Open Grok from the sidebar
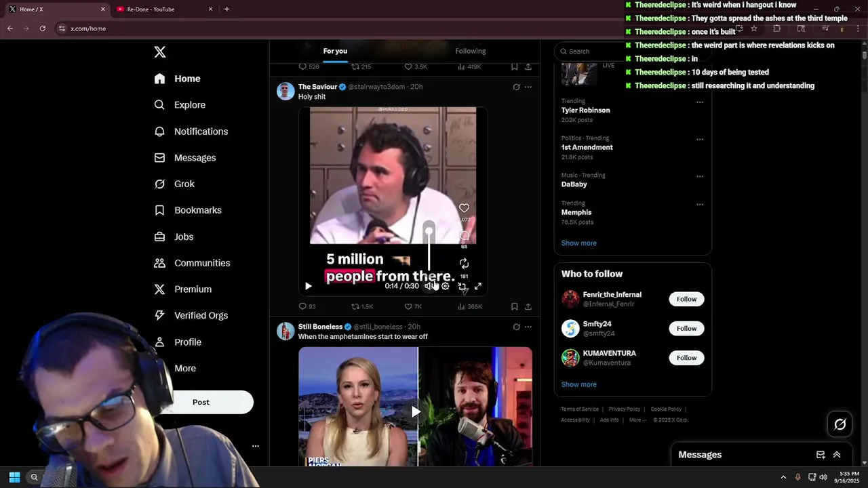Screen dimensions: 868x488 (174, 184)
